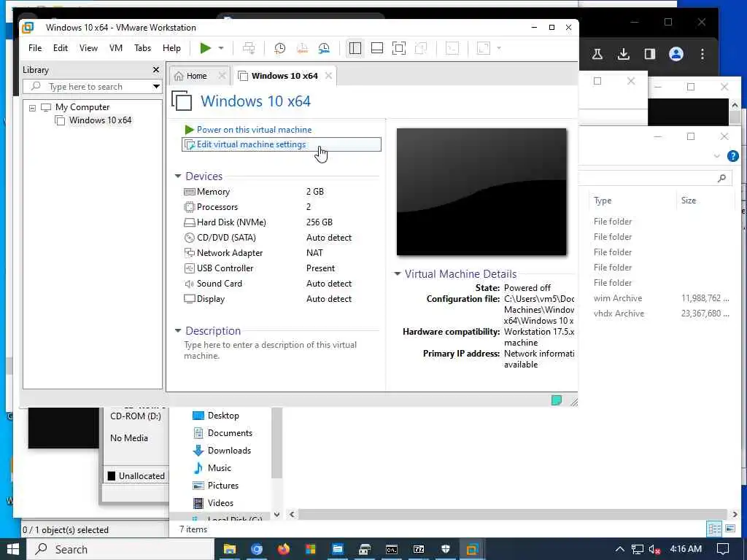
Task: Collapse the Devices section
Action: pyautogui.click(x=178, y=176)
